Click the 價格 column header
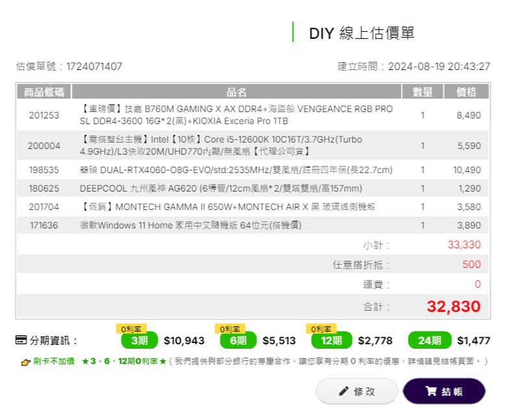 click(466, 92)
